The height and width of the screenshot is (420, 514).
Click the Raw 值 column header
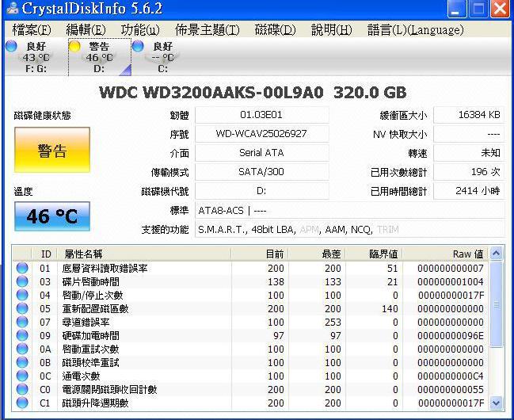point(445,254)
